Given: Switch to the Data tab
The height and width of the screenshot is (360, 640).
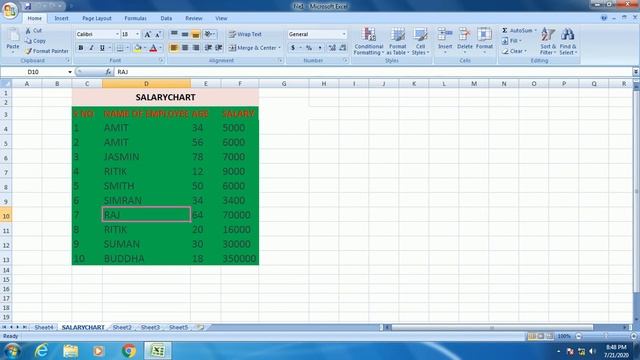Looking at the screenshot, I should click(166, 18).
